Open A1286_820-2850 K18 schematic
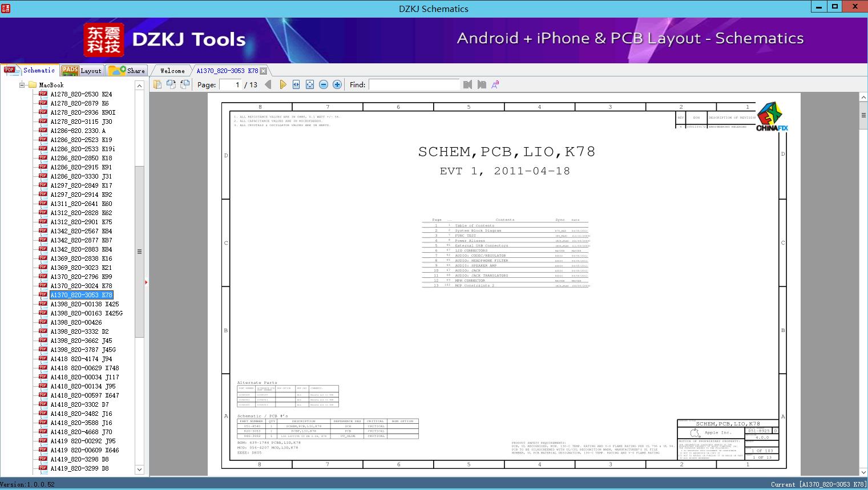Image resolution: width=868 pixels, height=490 pixels. 81,158
